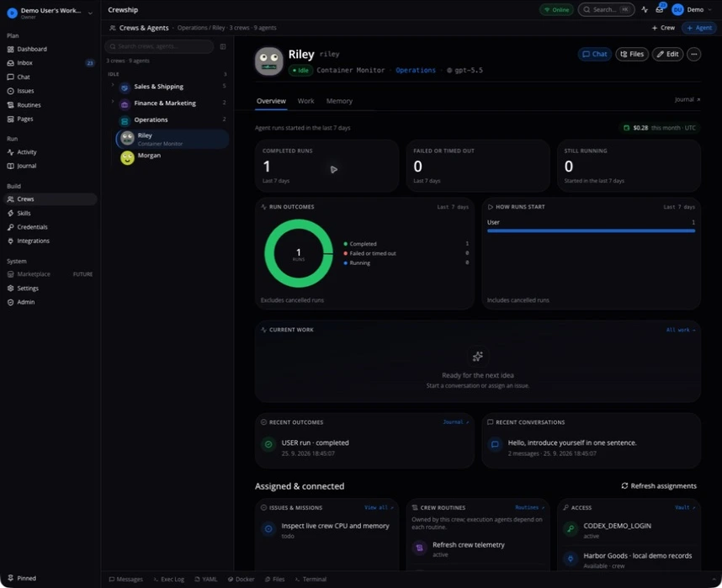This screenshot has width=722, height=588.
Task: Click the Search crews, agents input field
Action: (159, 46)
